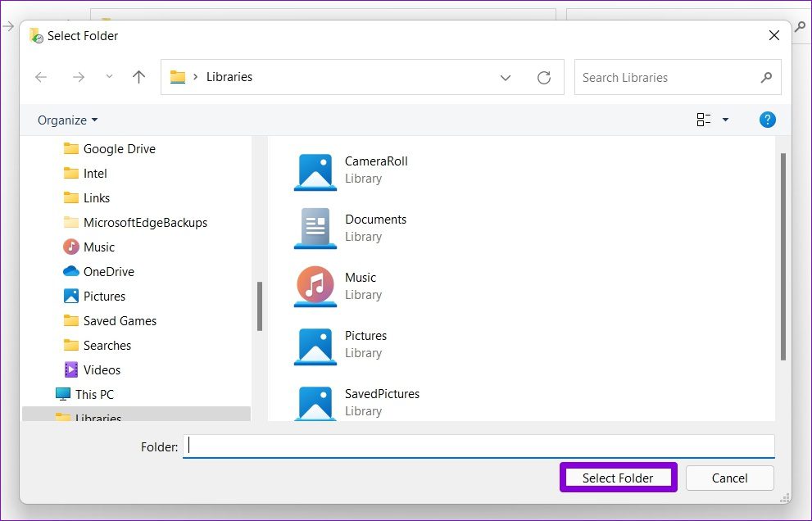
Task: Click the forward navigation arrow
Action: (x=79, y=77)
